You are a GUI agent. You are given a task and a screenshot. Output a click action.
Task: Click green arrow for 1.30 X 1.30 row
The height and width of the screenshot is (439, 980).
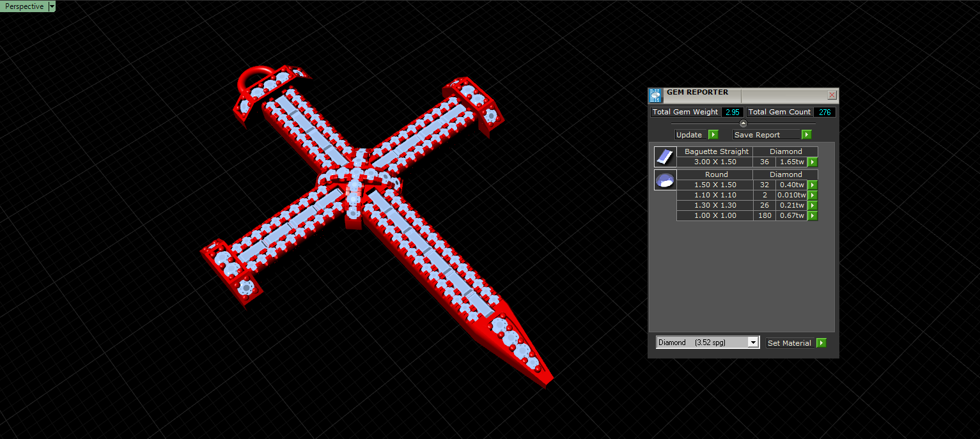tap(813, 206)
